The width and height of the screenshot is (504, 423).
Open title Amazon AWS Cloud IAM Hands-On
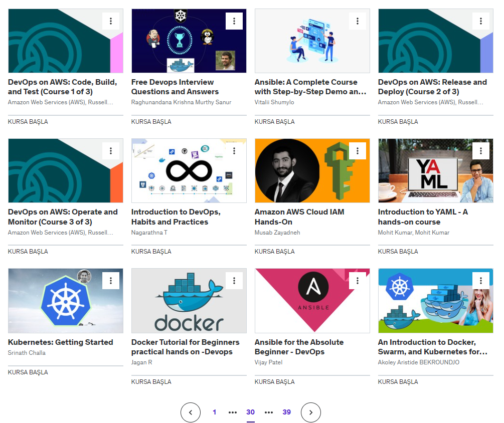point(299,217)
